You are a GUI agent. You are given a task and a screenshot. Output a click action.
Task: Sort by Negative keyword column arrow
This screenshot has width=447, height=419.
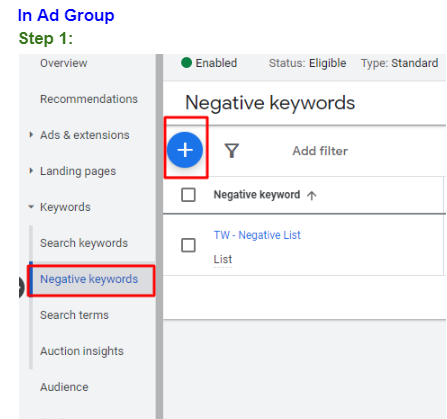click(312, 195)
